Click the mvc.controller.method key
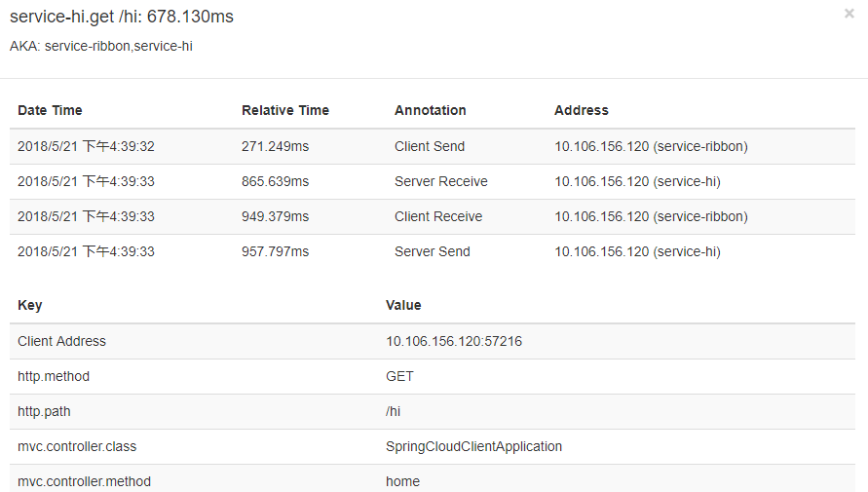The height and width of the screenshot is (492, 868). pos(84,481)
